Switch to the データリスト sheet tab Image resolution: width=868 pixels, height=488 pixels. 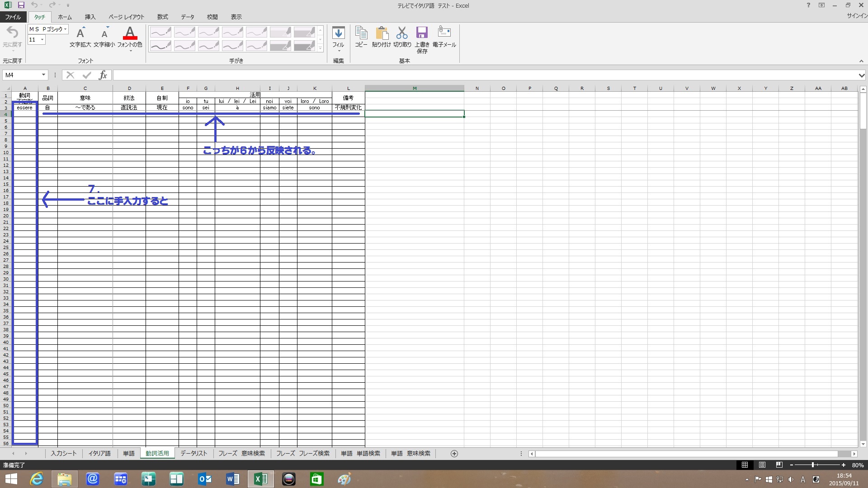click(193, 454)
